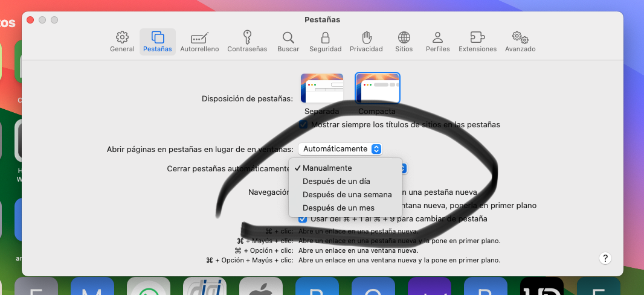Open help with the question mark button
Image resolution: width=644 pixels, height=295 pixels.
tap(605, 258)
